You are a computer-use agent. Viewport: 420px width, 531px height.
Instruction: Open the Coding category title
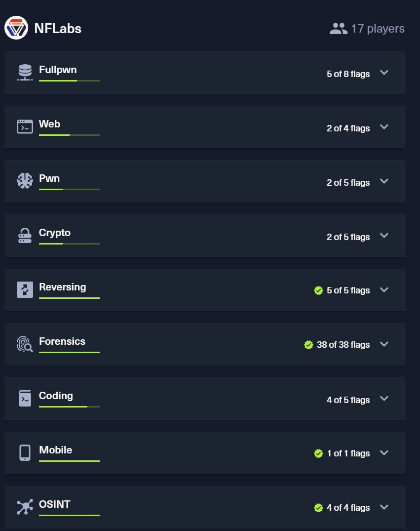coord(56,396)
